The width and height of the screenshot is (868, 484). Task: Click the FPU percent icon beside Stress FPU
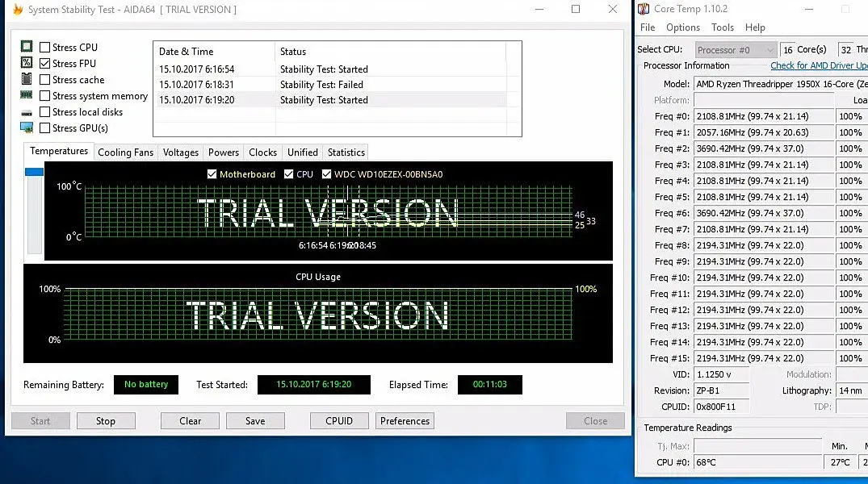pyautogui.click(x=27, y=63)
